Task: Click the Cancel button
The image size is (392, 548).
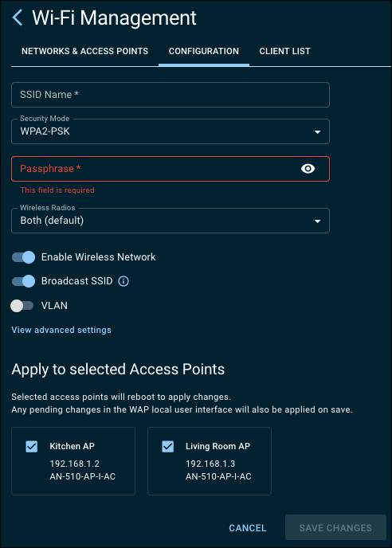Action: click(x=248, y=528)
